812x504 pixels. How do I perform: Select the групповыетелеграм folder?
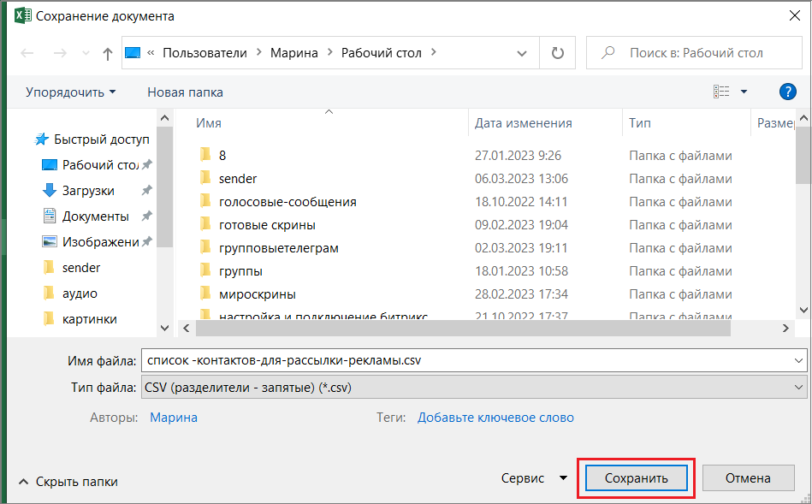point(279,248)
